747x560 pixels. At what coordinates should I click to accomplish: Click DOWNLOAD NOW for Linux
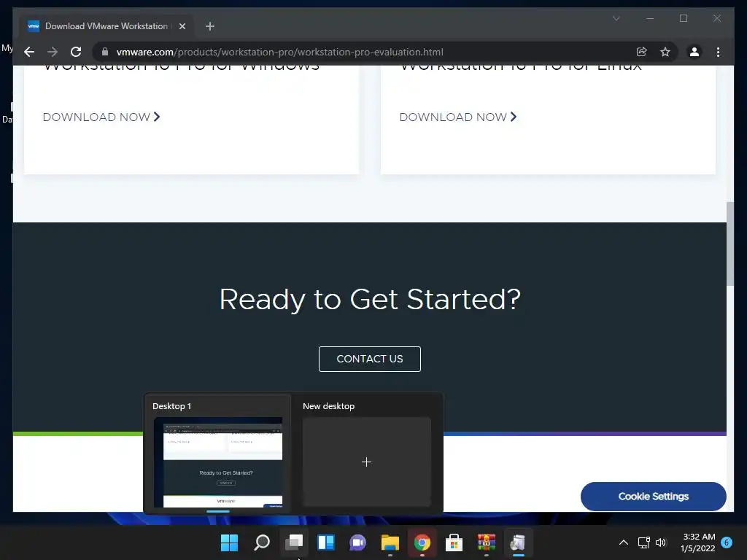click(458, 117)
